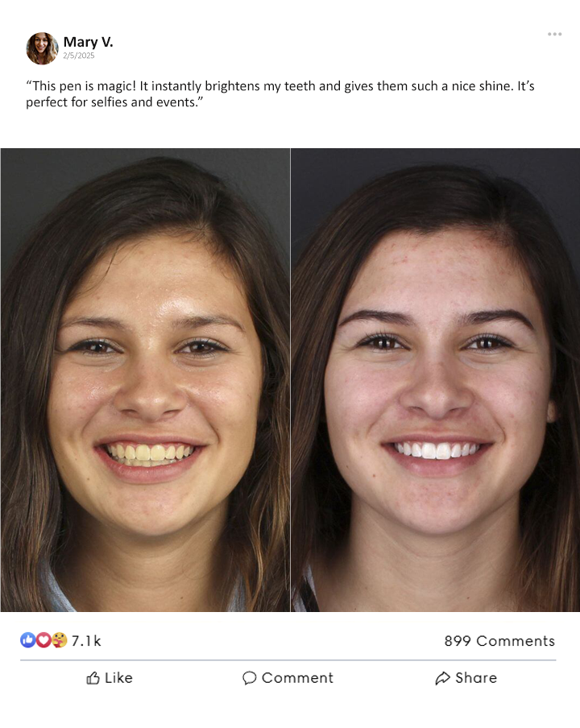View the 7.1k reactions count
Screen dimensions: 580x728
click(x=86, y=641)
